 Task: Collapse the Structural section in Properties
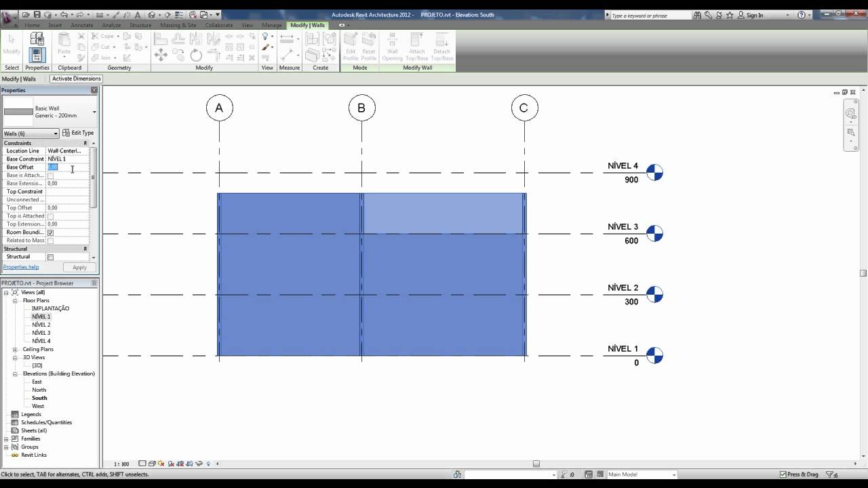[x=85, y=249]
